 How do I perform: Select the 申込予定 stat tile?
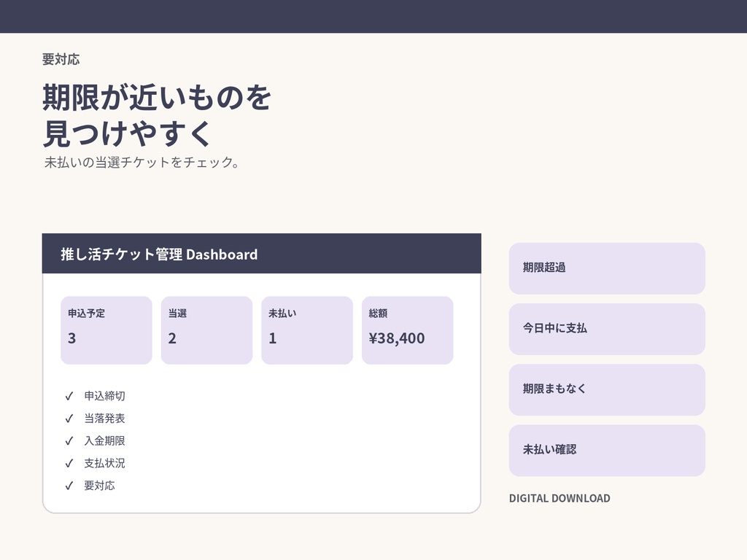107,330
